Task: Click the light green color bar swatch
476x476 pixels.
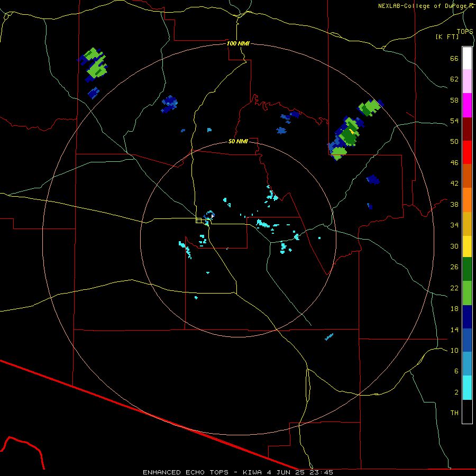Action: (x=467, y=293)
